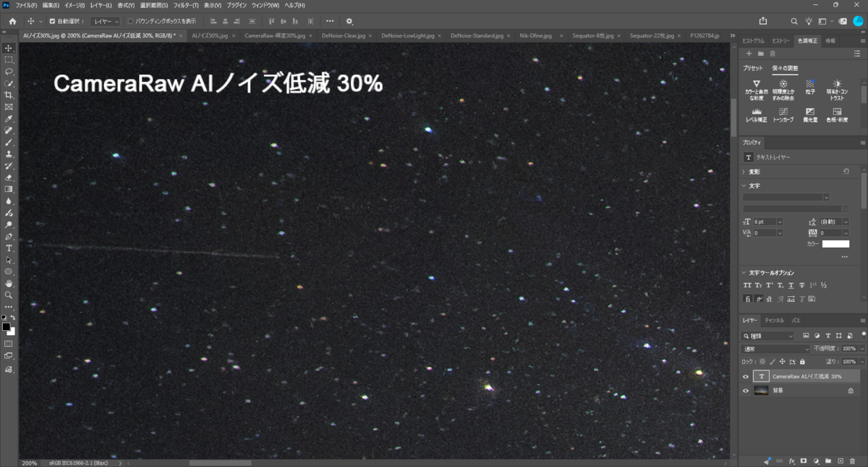The width and height of the screenshot is (868, 467).
Task: Select the Rectangular Marquee tool
Action: tap(9, 60)
